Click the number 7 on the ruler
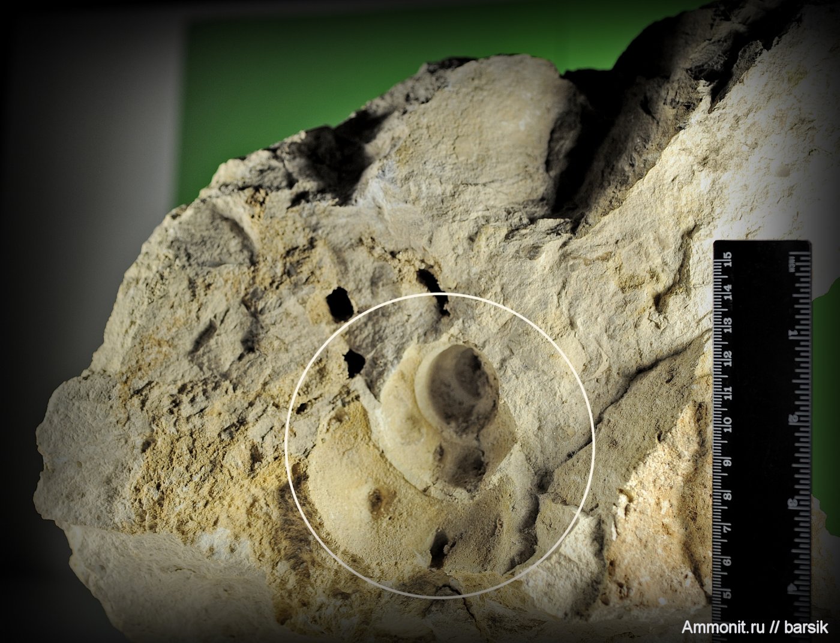840x643 pixels. tap(728, 527)
